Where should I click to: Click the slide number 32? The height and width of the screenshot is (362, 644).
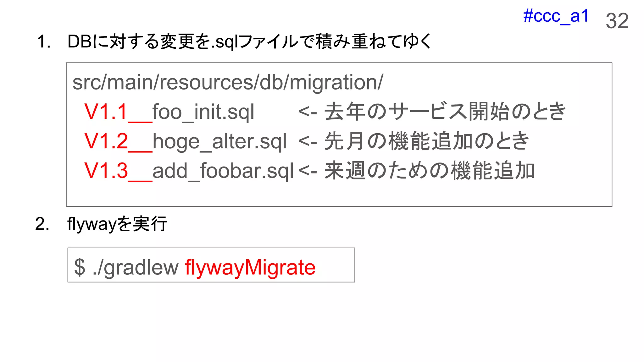(617, 21)
